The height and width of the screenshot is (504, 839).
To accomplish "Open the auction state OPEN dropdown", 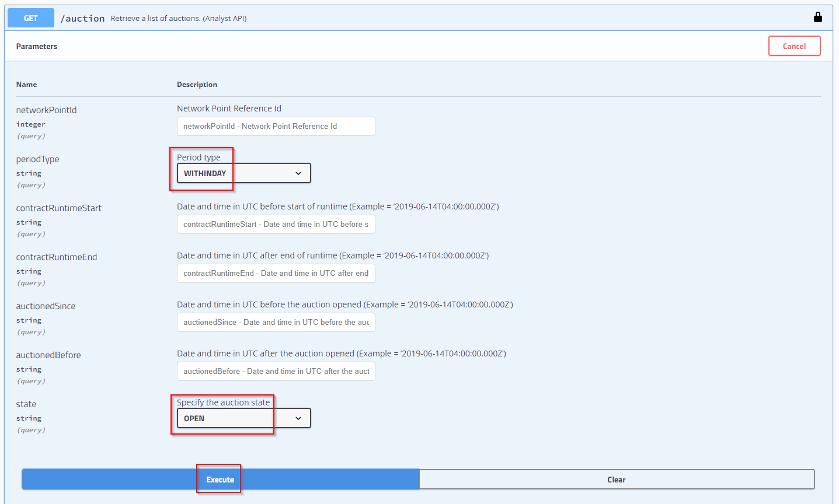I will (x=243, y=418).
